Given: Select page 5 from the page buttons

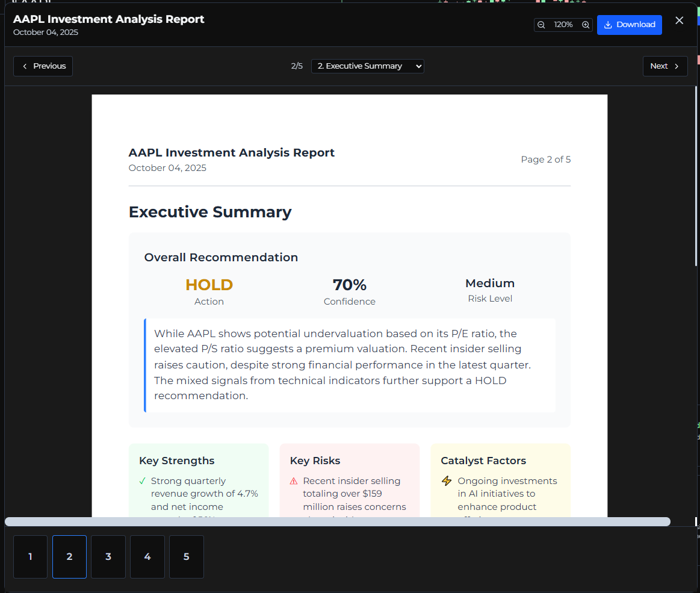Looking at the screenshot, I should [187, 557].
